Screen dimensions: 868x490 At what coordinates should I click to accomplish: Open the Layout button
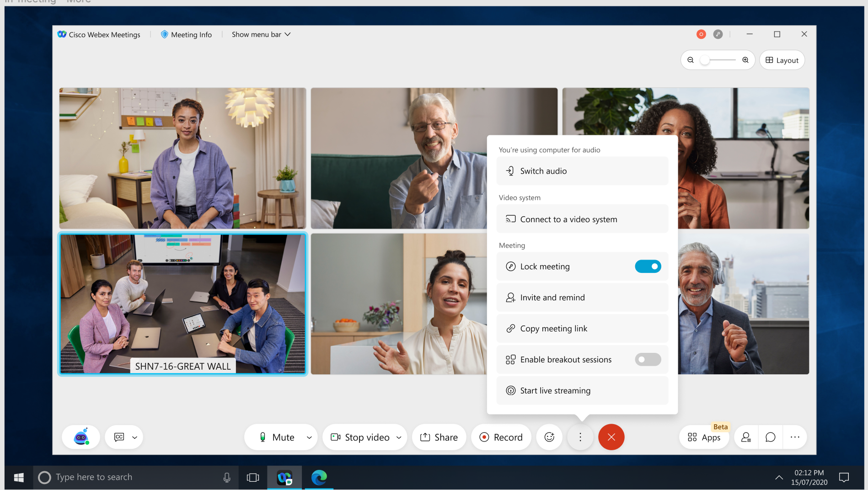point(782,60)
